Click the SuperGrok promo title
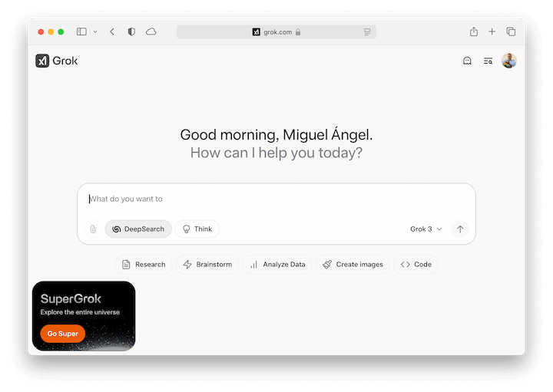The image size is (553, 392). 71,298
